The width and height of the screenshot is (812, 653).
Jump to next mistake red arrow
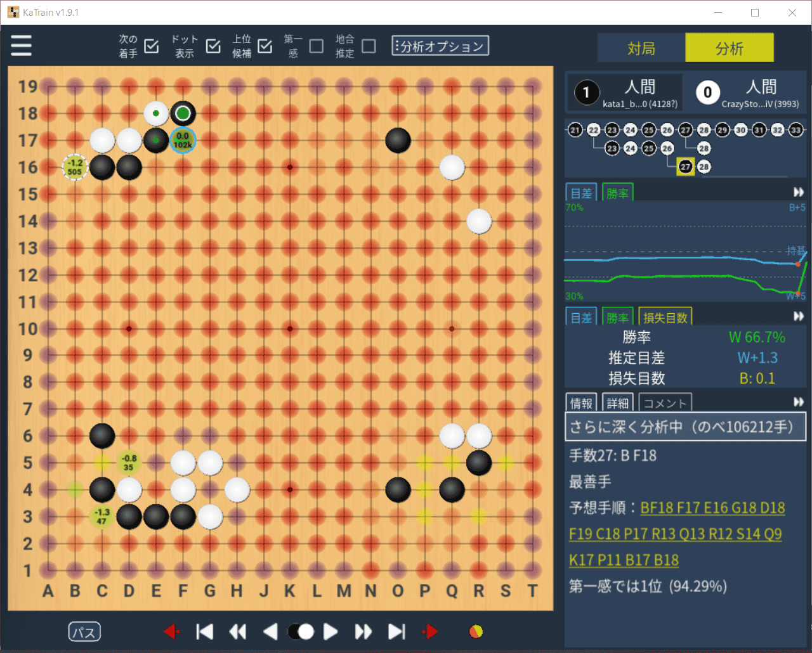point(429,631)
